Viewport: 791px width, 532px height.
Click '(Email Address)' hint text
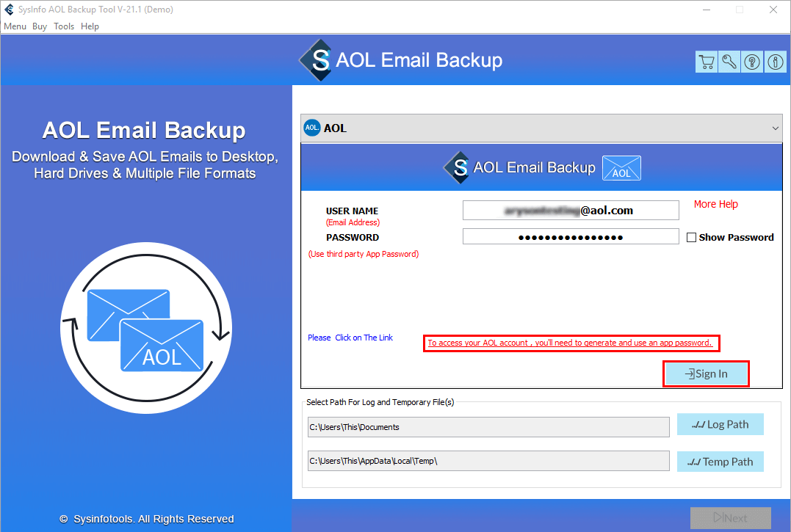point(353,222)
